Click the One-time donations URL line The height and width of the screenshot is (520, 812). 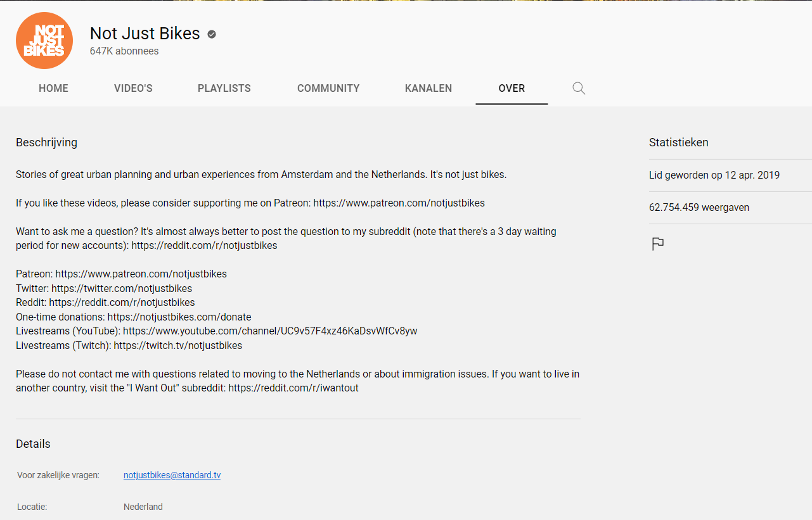[134, 317]
